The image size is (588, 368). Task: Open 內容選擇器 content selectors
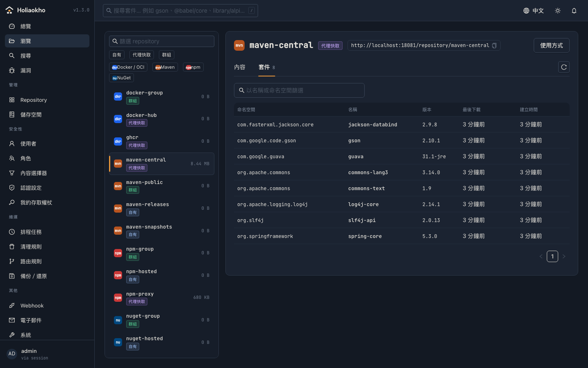pyautogui.click(x=47, y=173)
